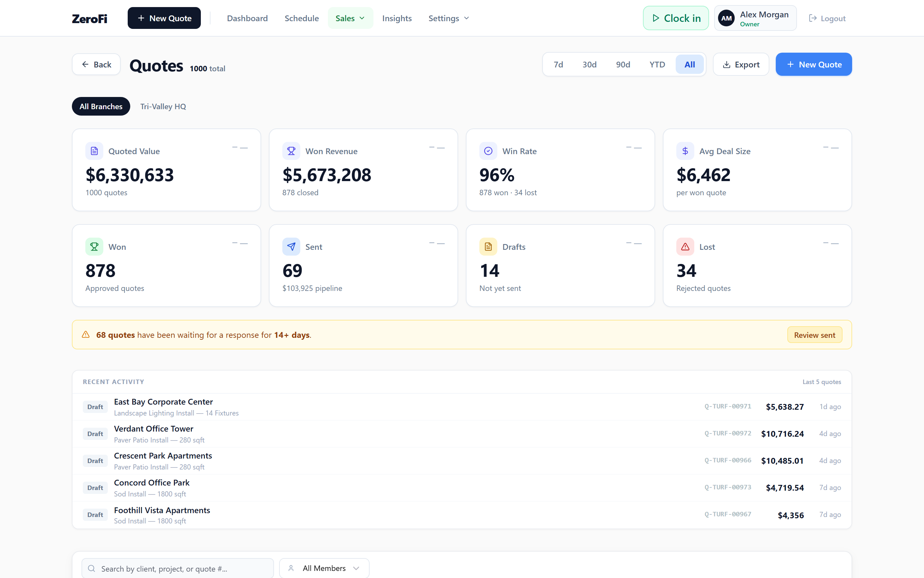Click the $5,673,208 won revenue figure
This screenshot has height=578, width=924.
pyautogui.click(x=327, y=175)
